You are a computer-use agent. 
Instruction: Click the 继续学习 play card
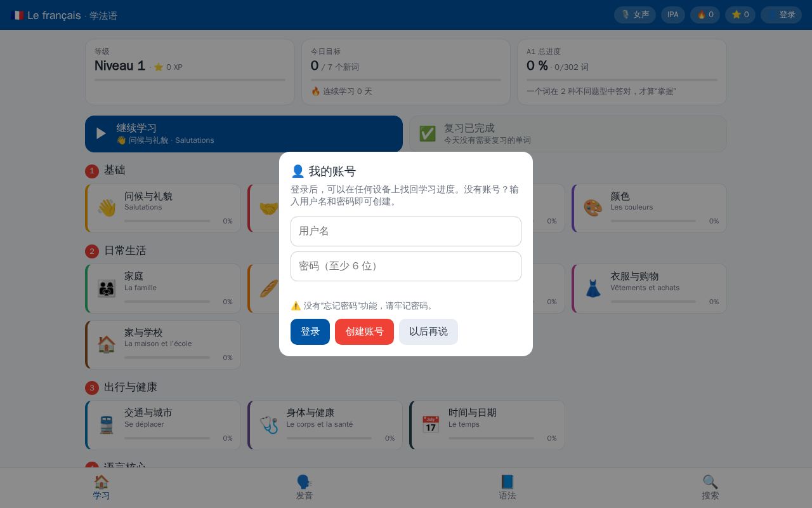(244, 134)
